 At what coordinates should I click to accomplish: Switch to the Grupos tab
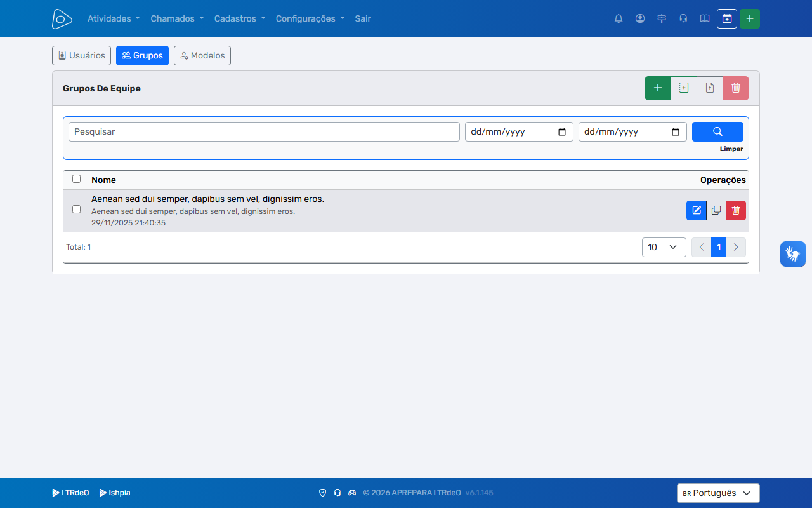pyautogui.click(x=142, y=55)
